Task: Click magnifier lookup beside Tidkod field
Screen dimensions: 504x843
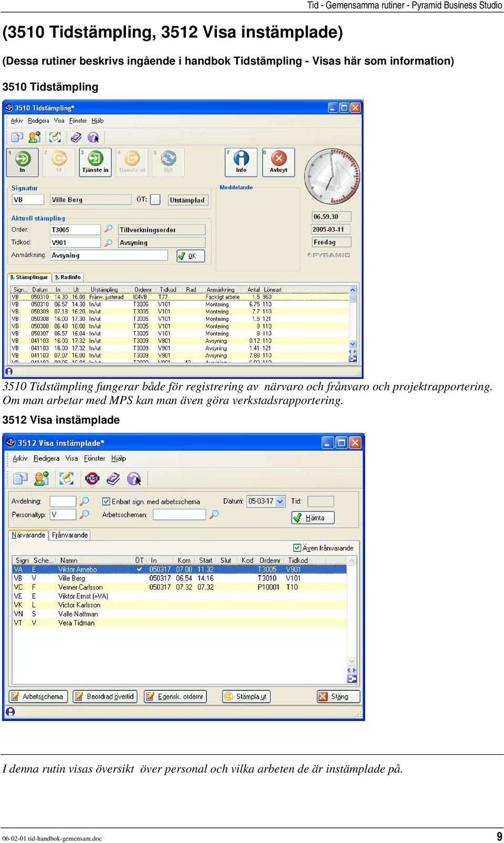Action: 108,242
